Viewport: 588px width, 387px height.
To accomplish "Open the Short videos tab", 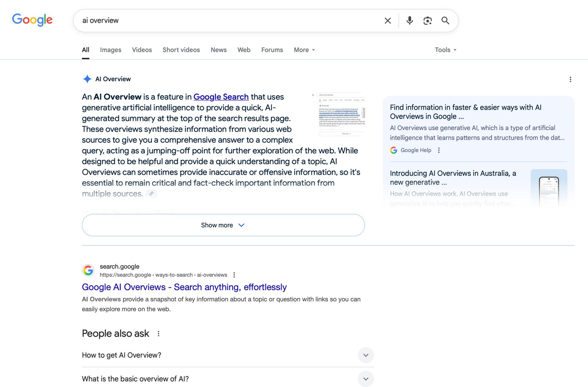I will point(181,50).
